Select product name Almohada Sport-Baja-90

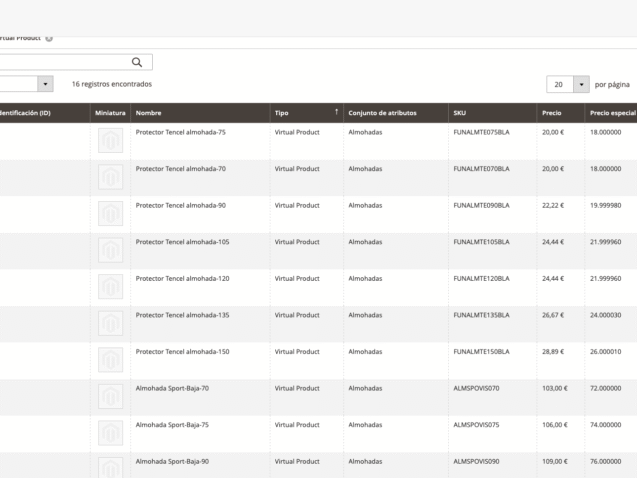(x=172, y=461)
